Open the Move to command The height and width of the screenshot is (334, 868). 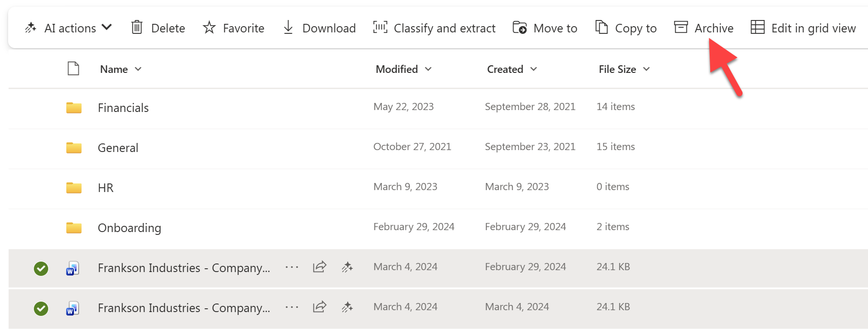(x=545, y=28)
